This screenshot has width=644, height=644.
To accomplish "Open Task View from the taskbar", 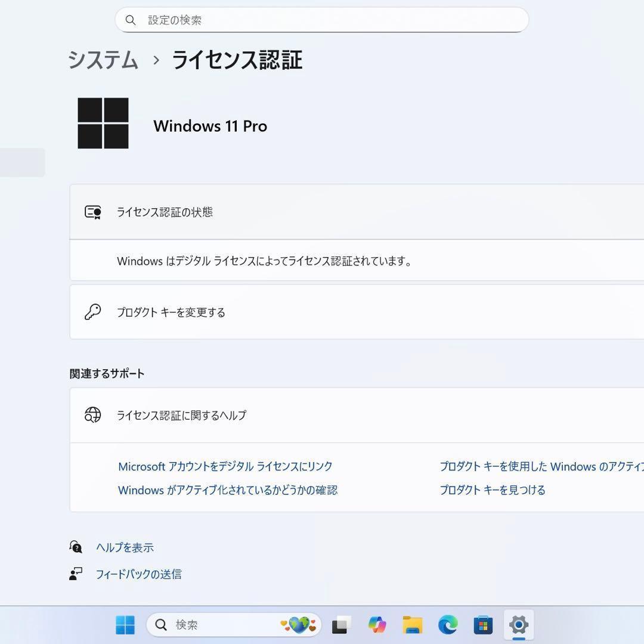I will tap(340, 625).
